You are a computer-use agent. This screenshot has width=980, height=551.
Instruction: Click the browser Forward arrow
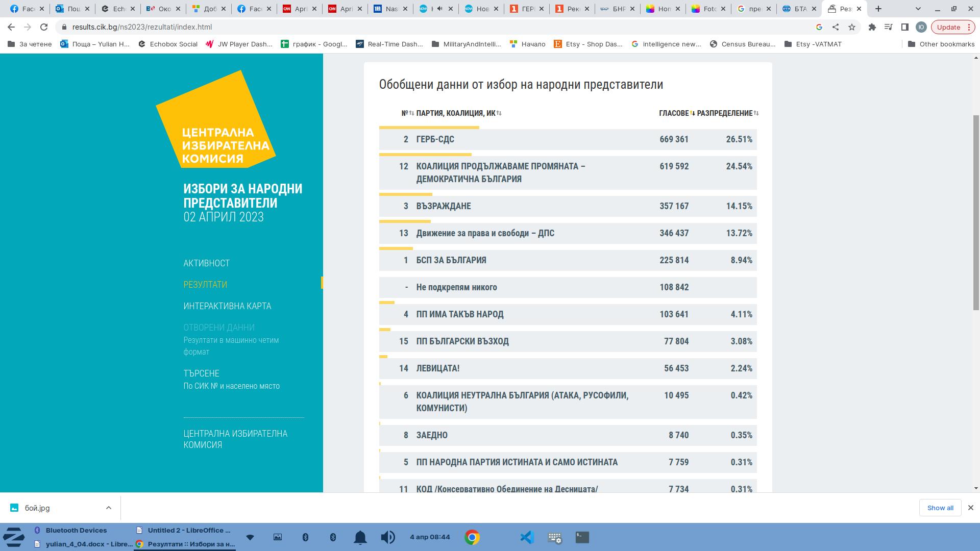tap(28, 27)
